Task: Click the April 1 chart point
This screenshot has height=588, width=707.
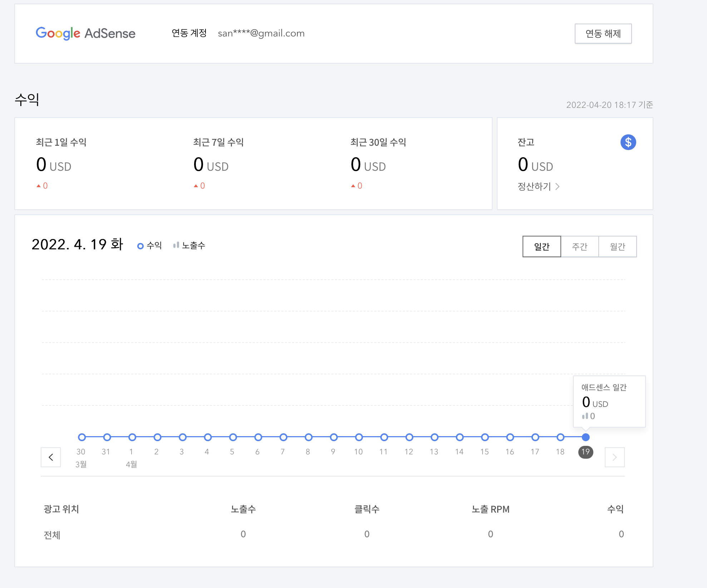Action: pyautogui.click(x=132, y=437)
